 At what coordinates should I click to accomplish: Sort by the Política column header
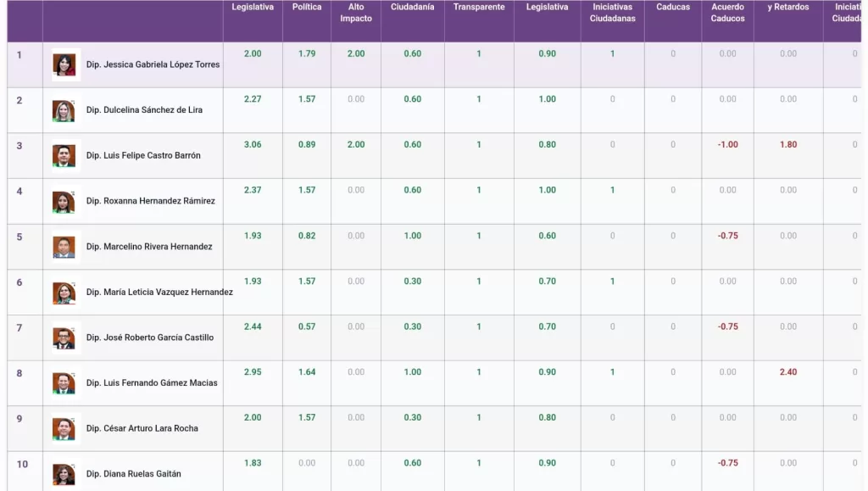tap(307, 8)
